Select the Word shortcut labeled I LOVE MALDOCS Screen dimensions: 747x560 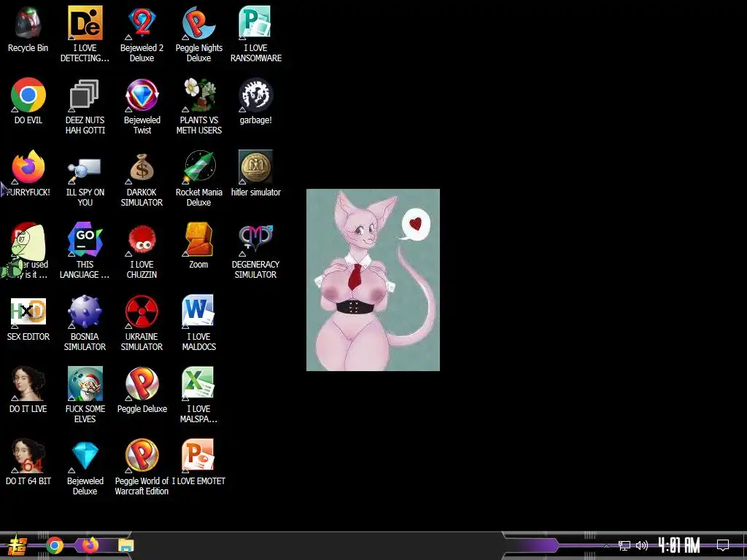click(198, 312)
